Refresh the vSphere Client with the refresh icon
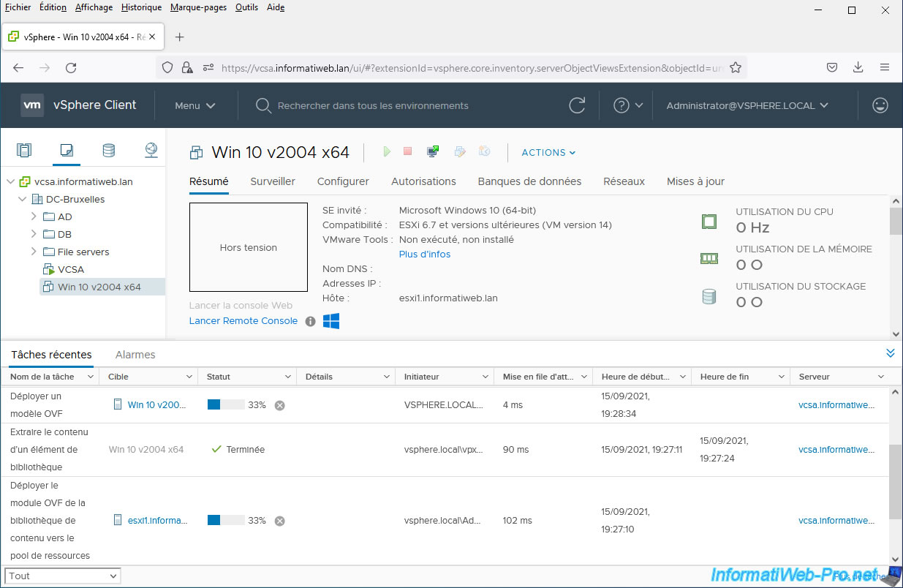The height and width of the screenshot is (588, 903). point(577,105)
